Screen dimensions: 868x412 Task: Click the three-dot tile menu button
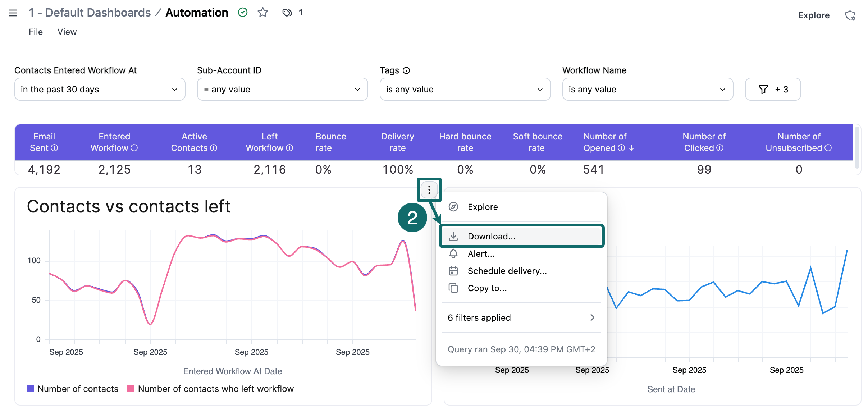(429, 190)
